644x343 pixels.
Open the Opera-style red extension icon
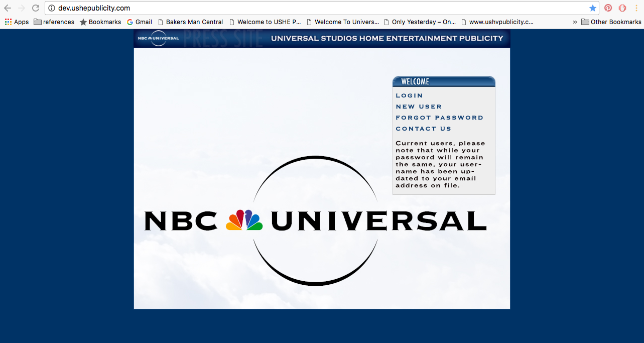[622, 8]
